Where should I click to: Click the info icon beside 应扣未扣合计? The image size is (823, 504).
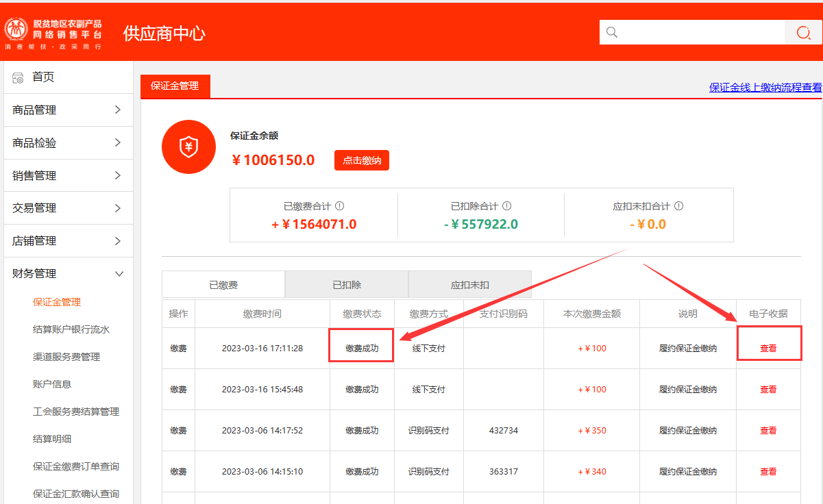pos(678,205)
